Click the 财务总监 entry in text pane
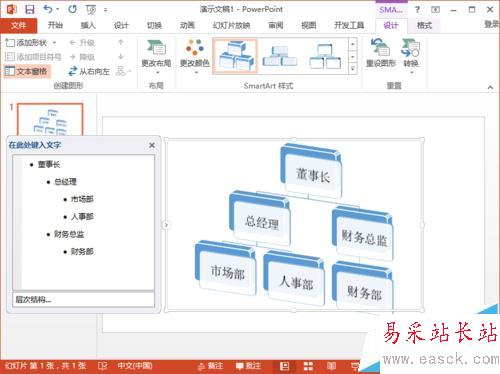 (x=69, y=234)
